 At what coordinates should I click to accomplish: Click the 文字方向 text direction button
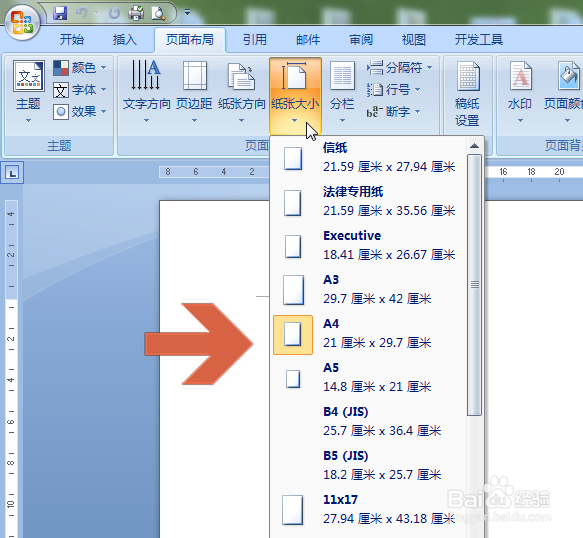(146, 92)
